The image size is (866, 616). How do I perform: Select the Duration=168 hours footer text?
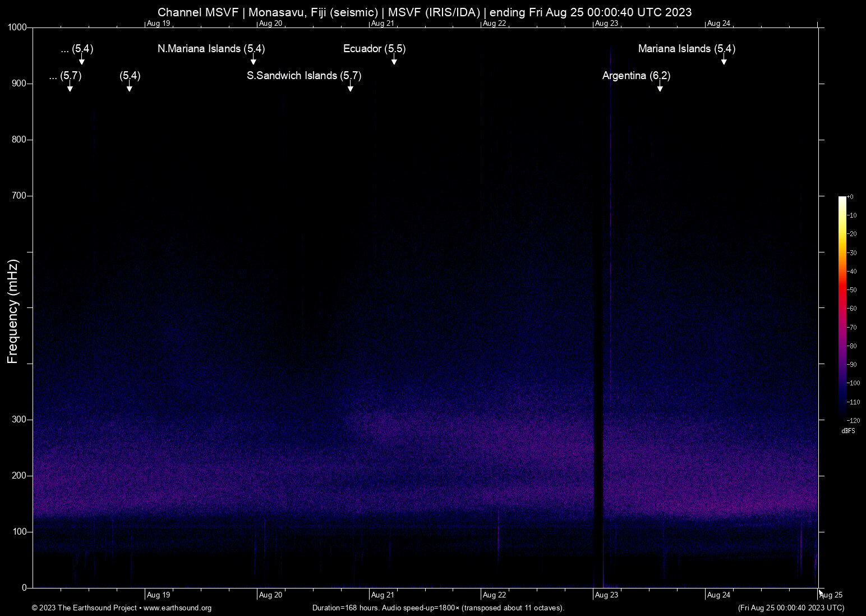438,608
